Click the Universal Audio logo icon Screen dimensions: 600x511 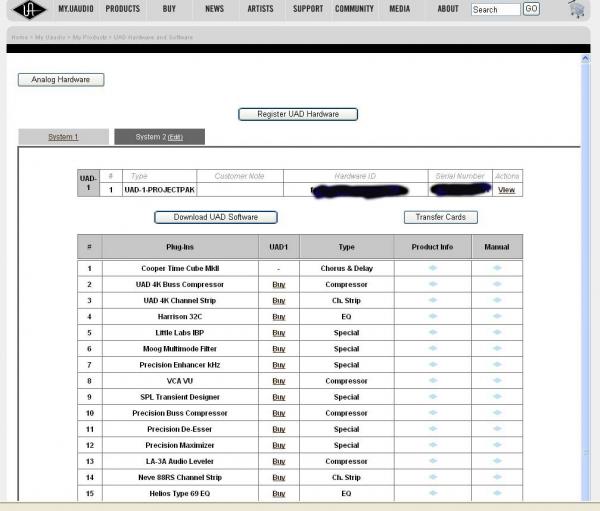[x=25, y=10]
